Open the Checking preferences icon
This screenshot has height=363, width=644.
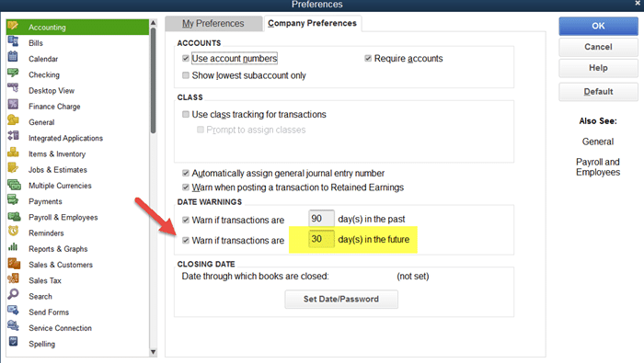pos(13,73)
